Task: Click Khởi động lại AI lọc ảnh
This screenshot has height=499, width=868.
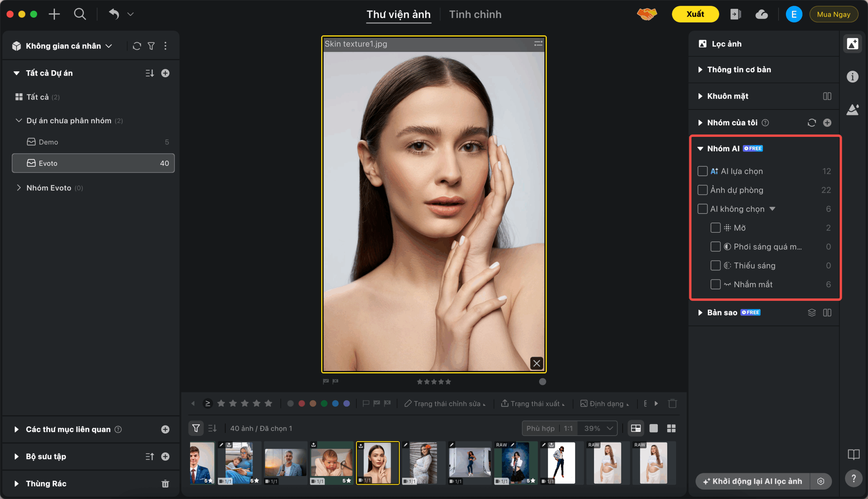Action: [x=752, y=481]
